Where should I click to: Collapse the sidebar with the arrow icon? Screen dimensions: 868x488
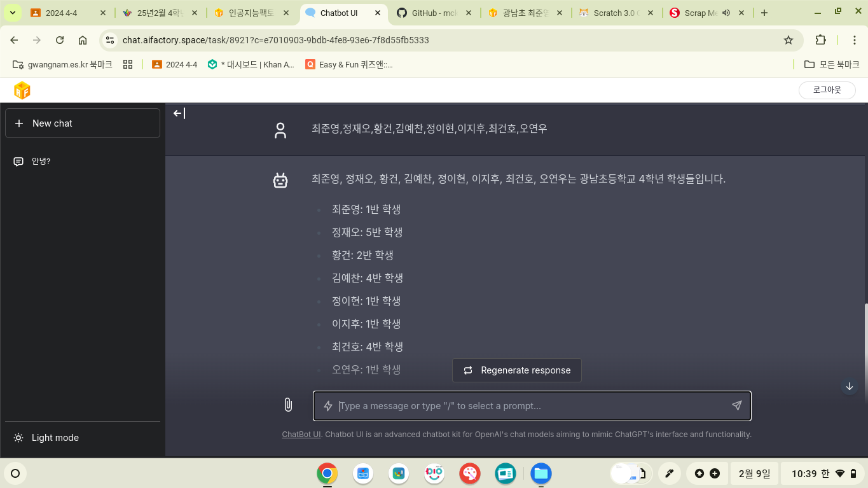tap(179, 113)
